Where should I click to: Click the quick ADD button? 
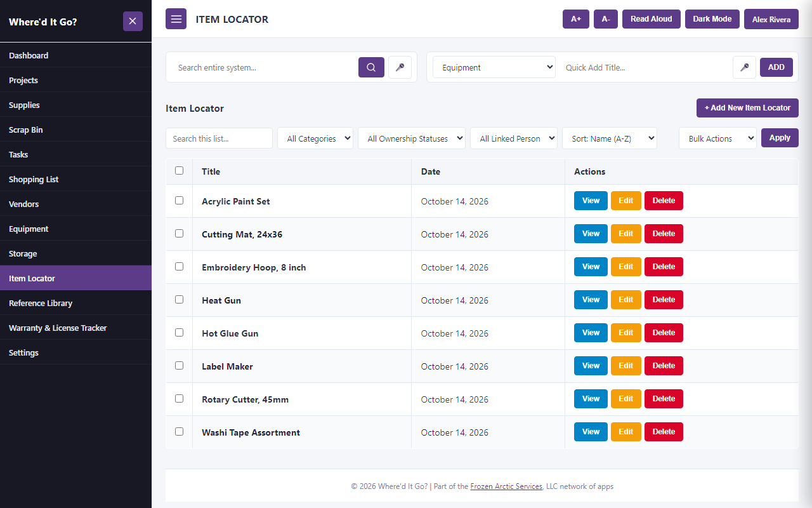pos(776,67)
